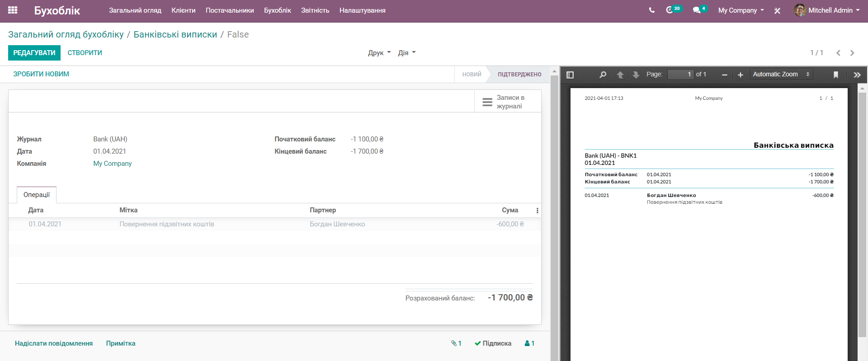Click the НОВИЙ status stage
The image size is (868, 361).
coord(472,74)
